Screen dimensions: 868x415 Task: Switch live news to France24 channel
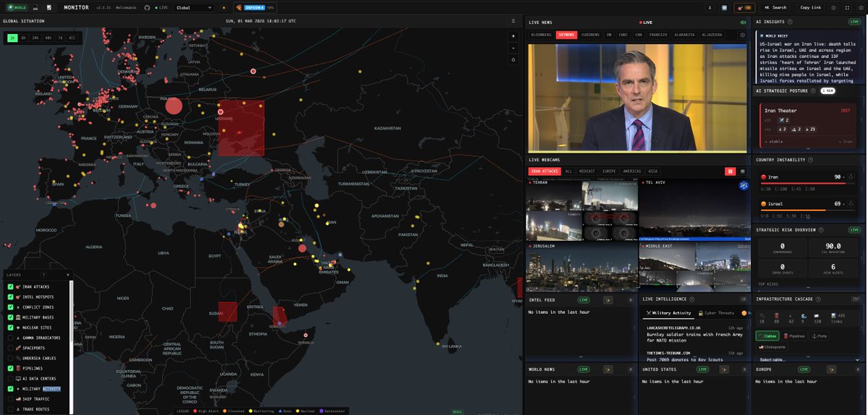(659, 34)
